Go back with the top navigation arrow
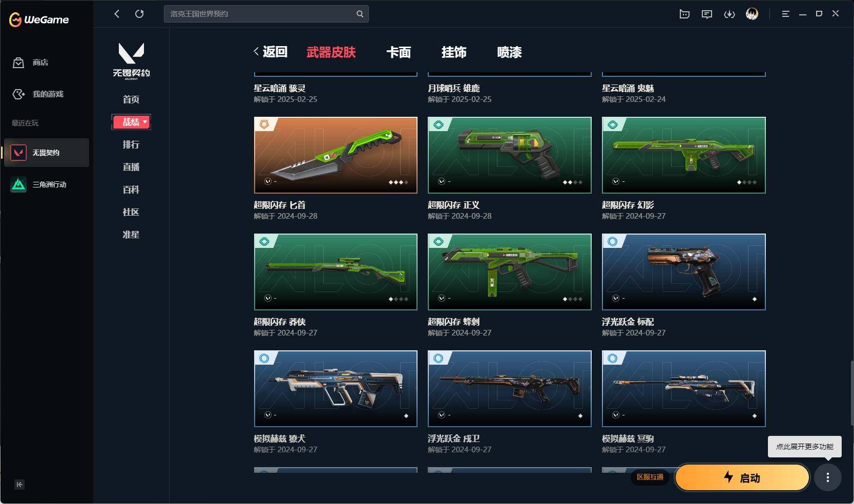The image size is (854, 504). click(117, 14)
